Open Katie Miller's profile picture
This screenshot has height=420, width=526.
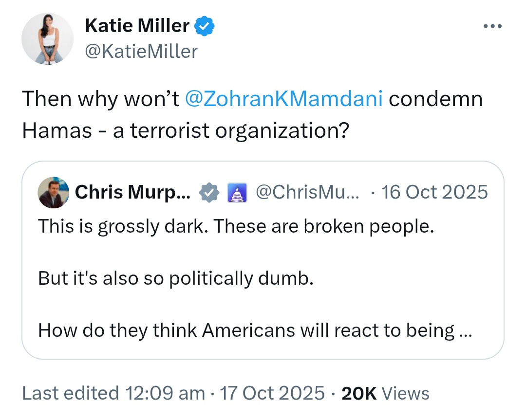pos(47,38)
